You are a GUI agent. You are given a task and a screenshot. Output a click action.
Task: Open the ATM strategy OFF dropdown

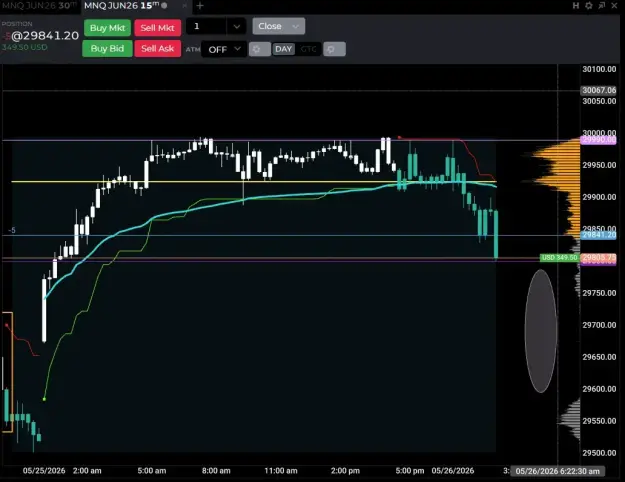(224, 49)
